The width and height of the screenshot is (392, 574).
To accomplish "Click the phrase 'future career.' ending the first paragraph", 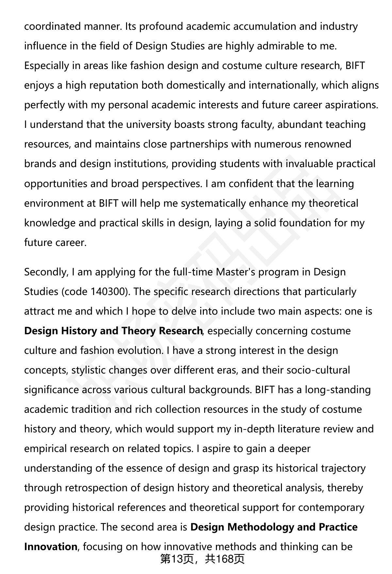I will click(55, 242).
